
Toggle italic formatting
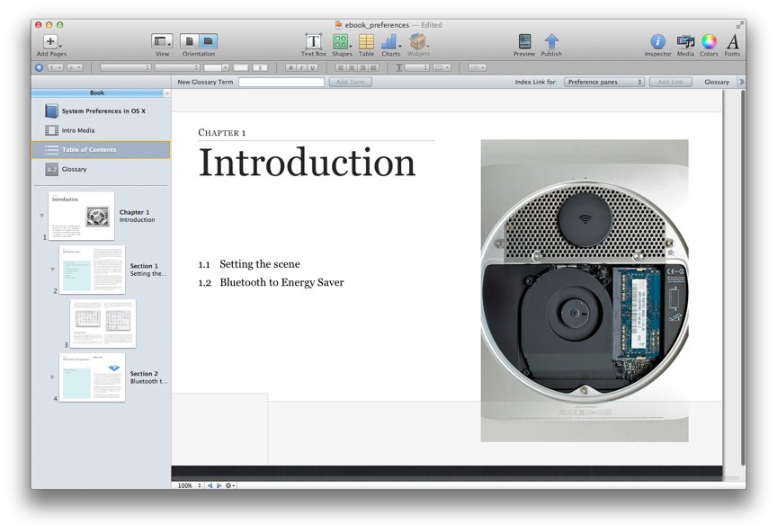[302, 67]
